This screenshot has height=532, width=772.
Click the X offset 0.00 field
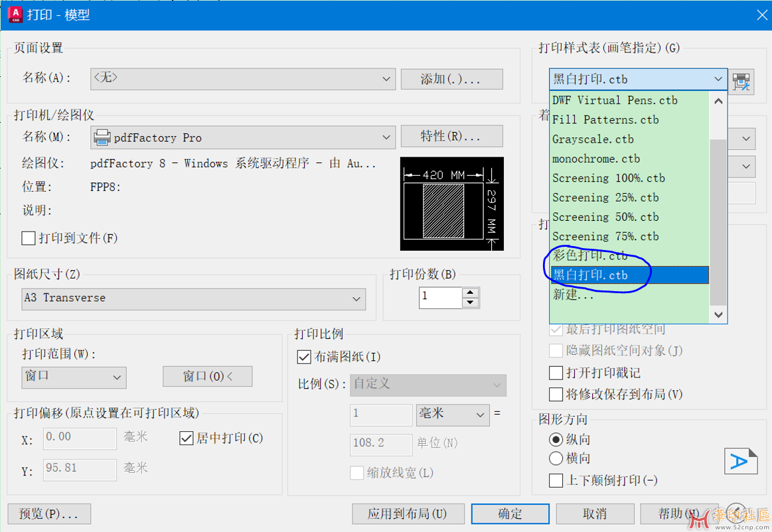click(x=80, y=438)
